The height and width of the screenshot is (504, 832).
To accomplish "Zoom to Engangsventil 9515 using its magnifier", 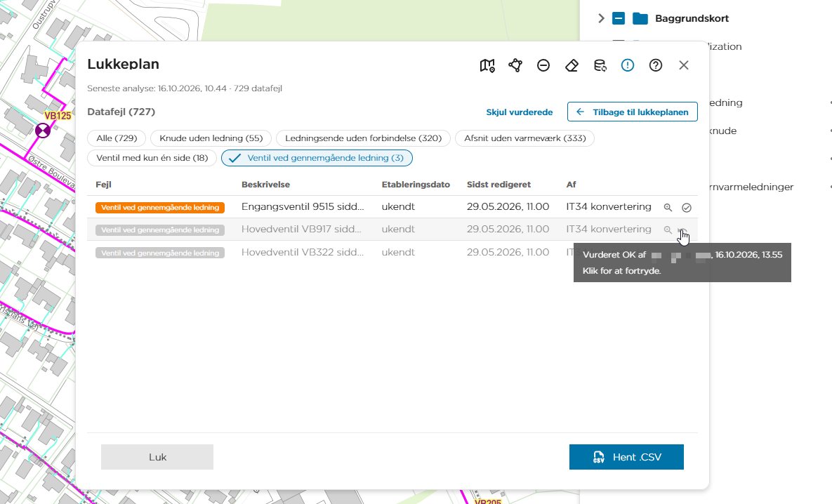I will coord(668,208).
